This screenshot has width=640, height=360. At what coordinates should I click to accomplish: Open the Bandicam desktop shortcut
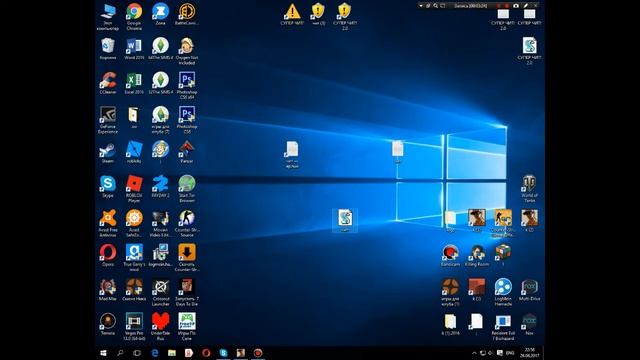[x=450, y=255]
